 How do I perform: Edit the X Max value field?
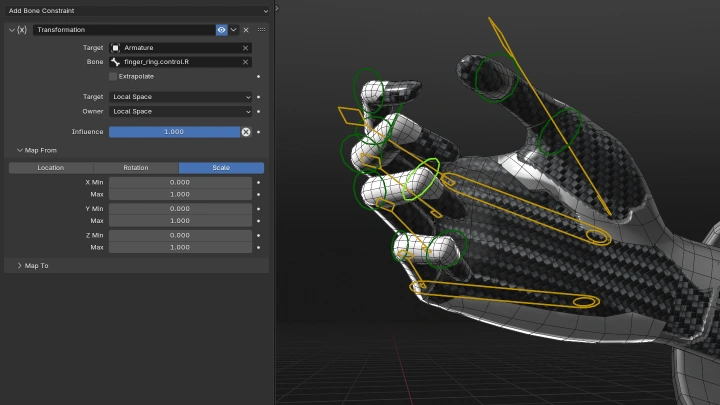coord(180,194)
